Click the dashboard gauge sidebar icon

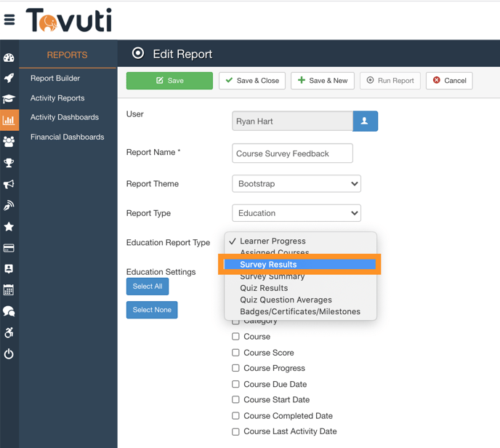click(9, 57)
